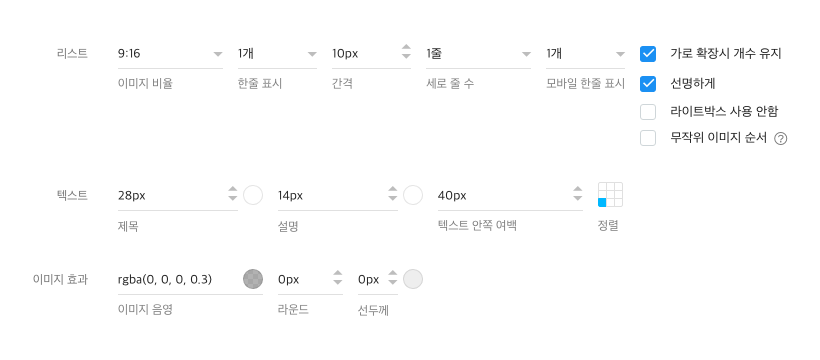Open the 한줄 표시 dropdown
Viewport: 820px width, 360px height.
click(x=277, y=54)
